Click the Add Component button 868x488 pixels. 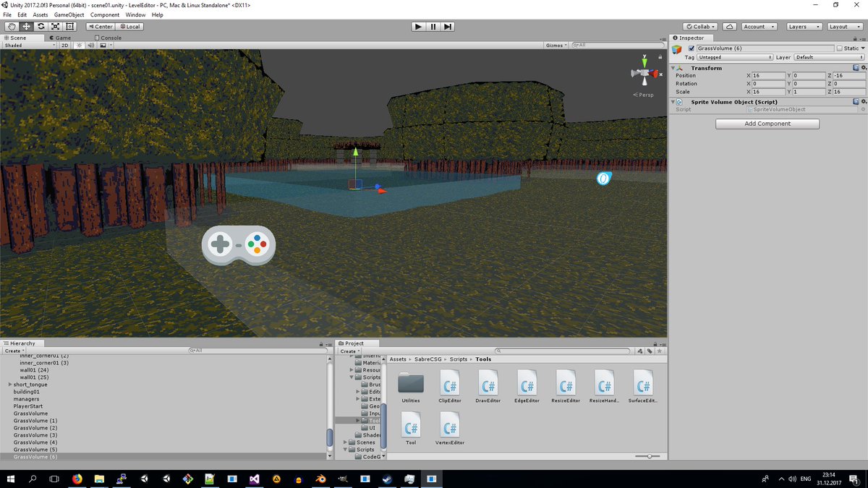click(767, 124)
